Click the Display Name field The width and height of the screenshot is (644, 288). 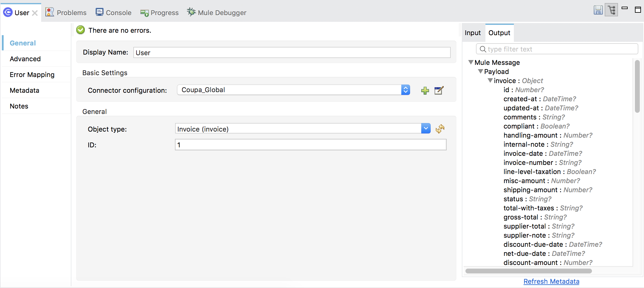point(292,52)
